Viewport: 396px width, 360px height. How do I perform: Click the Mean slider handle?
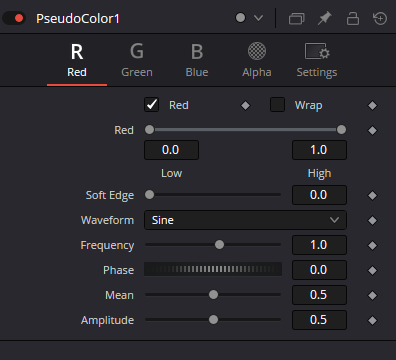pyautogui.click(x=213, y=295)
